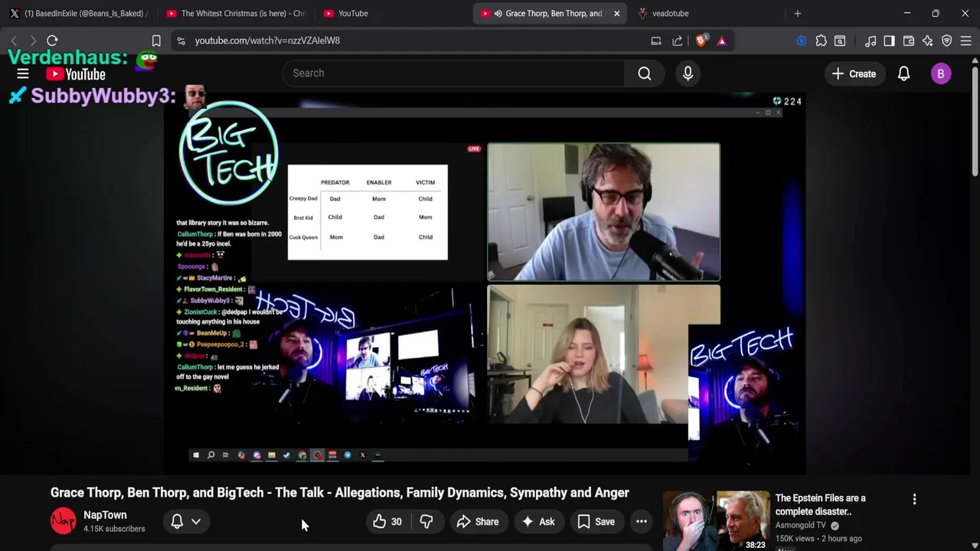Image resolution: width=980 pixels, height=551 pixels.
Task: Open the account avatar "B" menu
Action: [x=941, y=73]
